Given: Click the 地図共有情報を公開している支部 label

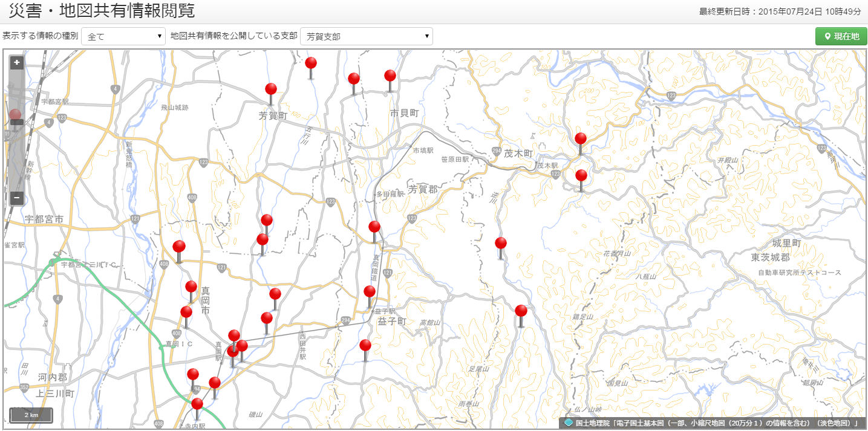Looking at the screenshot, I should tap(234, 36).
